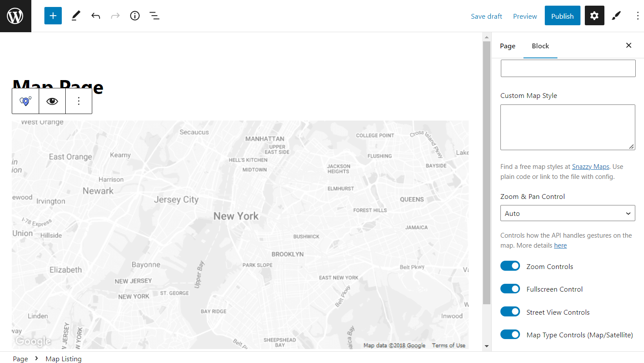The height and width of the screenshot is (363, 644).
Task: Turn off Map Type Controls toggle
Action: coord(510,334)
